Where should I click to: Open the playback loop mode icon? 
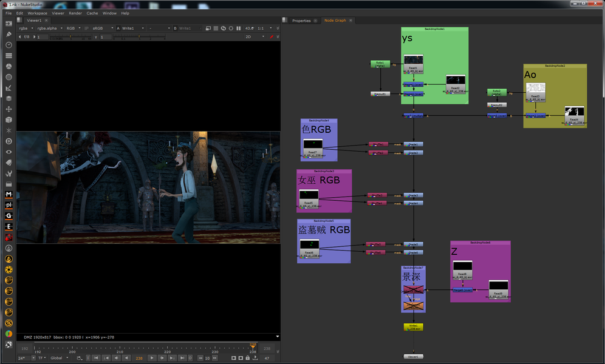79,358
